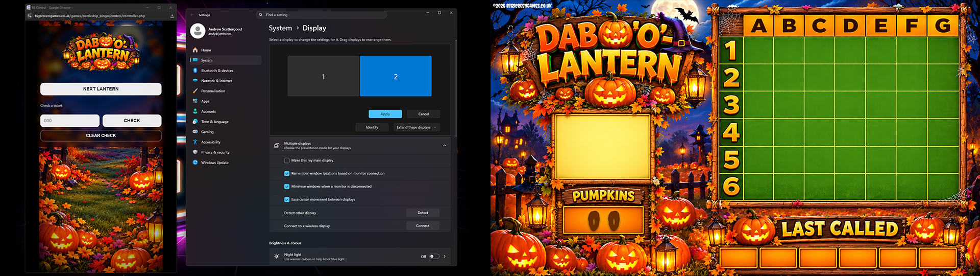Click the ticket number input field
The image size is (980, 276).
(x=70, y=121)
